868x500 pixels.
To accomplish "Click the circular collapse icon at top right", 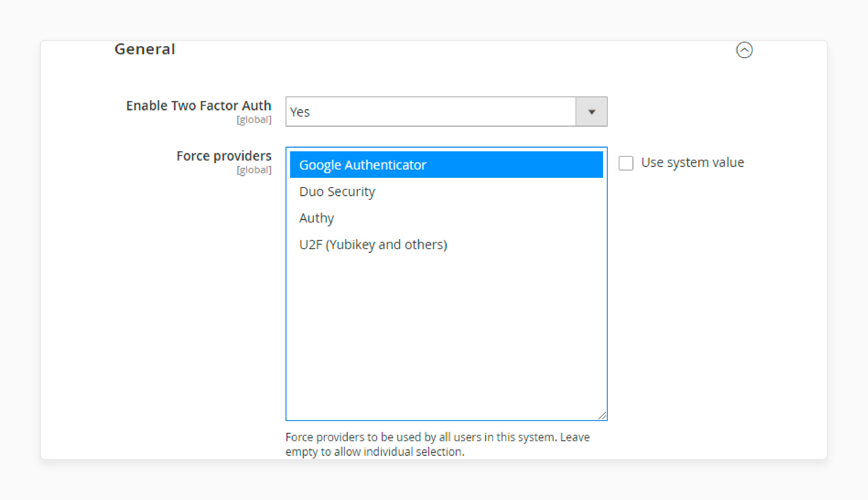I will (745, 50).
